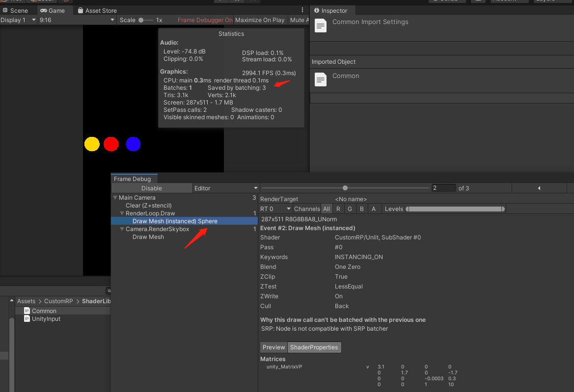Image resolution: width=574 pixels, height=392 pixels.
Task: Step to previous frame debugger event arrow
Action: pyautogui.click(x=539, y=188)
